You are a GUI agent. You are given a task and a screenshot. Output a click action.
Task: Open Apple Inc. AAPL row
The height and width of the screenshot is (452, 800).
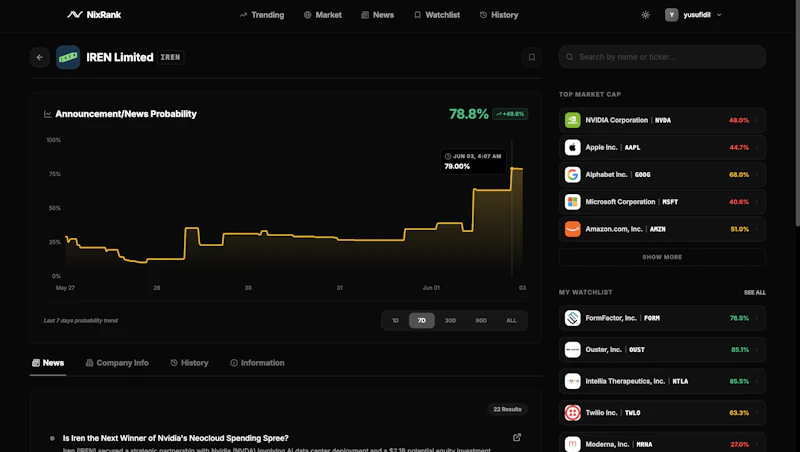pos(662,147)
